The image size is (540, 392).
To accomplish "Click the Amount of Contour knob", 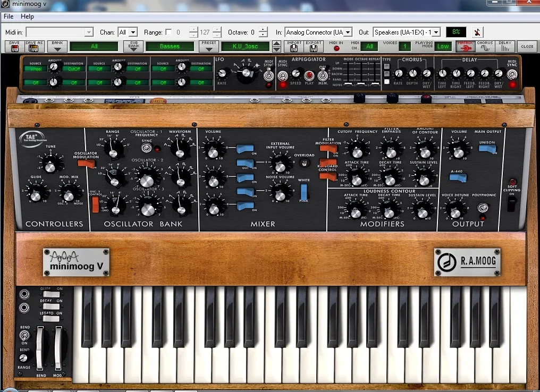I will click(425, 151).
